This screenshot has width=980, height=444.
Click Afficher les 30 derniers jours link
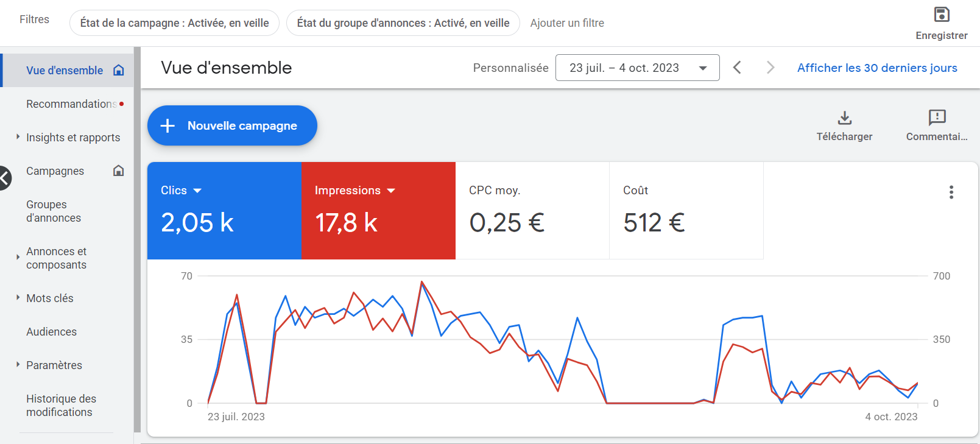pos(877,68)
